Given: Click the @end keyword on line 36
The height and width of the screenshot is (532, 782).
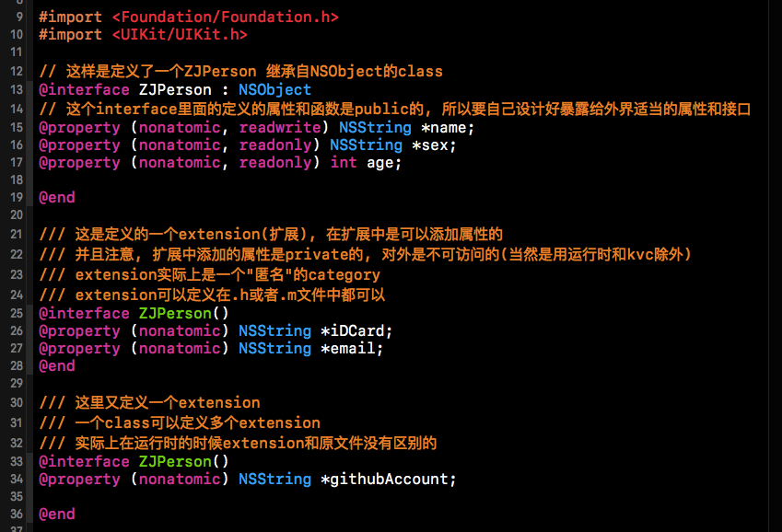Looking at the screenshot, I should 57,515.
